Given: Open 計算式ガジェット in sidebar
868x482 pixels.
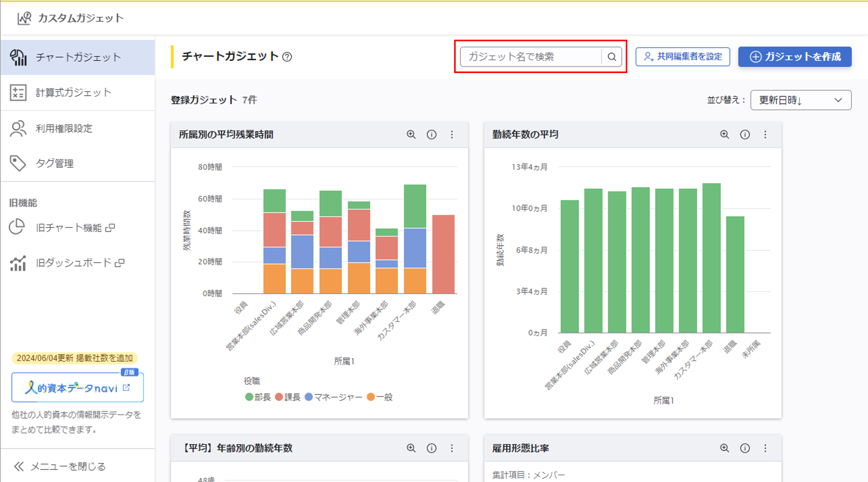Looking at the screenshot, I should click(73, 92).
